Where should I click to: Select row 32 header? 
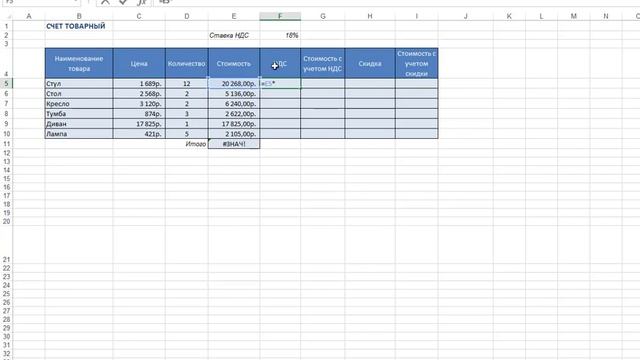tap(6, 354)
